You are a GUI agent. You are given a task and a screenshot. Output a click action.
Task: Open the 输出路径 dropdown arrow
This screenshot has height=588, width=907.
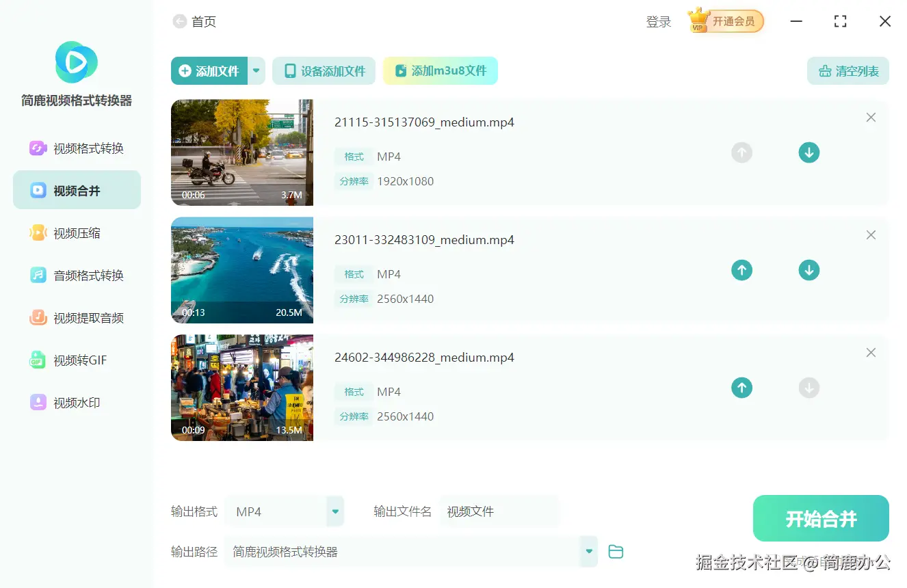(589, 551)
